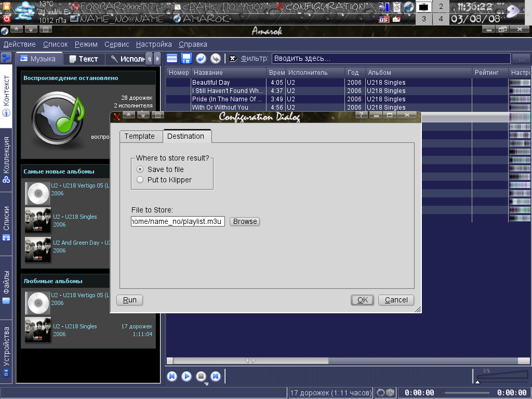The width and height of the screenshot is (532, 399).
Task: Click the File to Store path field
Action: pos(178,221)
